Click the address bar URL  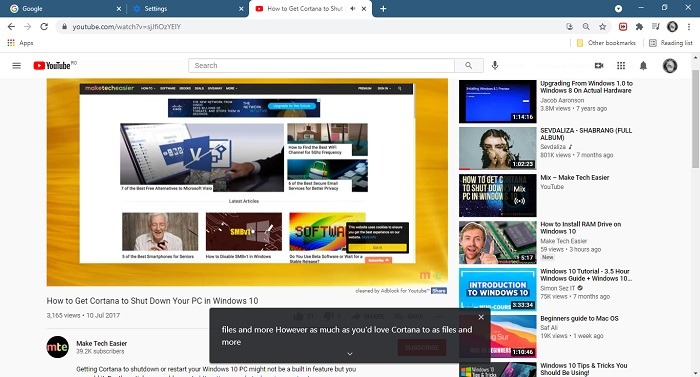[x=127, y=27]
